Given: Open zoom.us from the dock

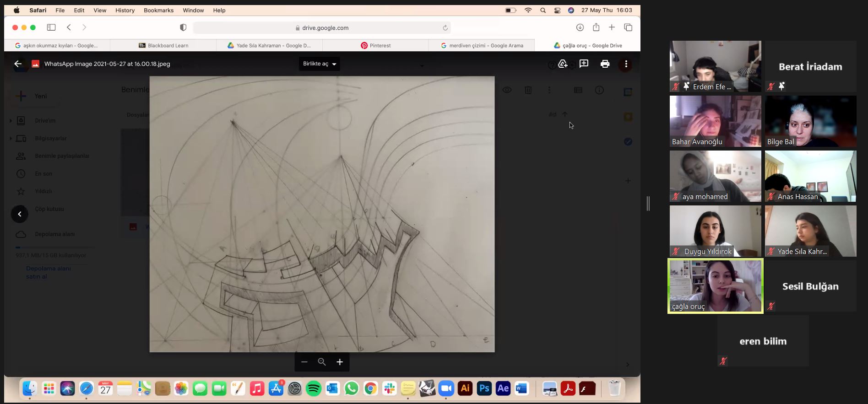Looking at the screenshot, I should point(446,389).
